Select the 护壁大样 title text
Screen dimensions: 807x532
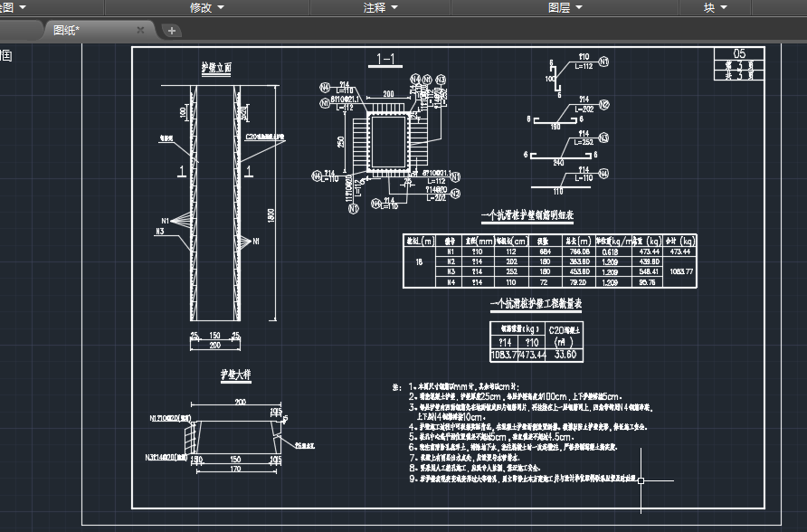coord(236,375)
